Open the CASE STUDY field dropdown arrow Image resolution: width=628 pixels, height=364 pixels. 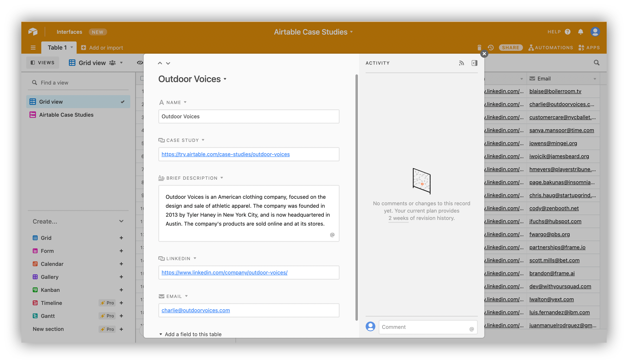point(203,140)
